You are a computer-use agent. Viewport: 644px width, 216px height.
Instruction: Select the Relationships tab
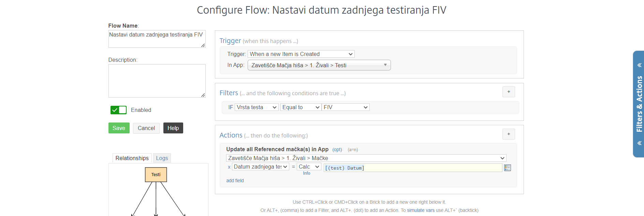132,158
